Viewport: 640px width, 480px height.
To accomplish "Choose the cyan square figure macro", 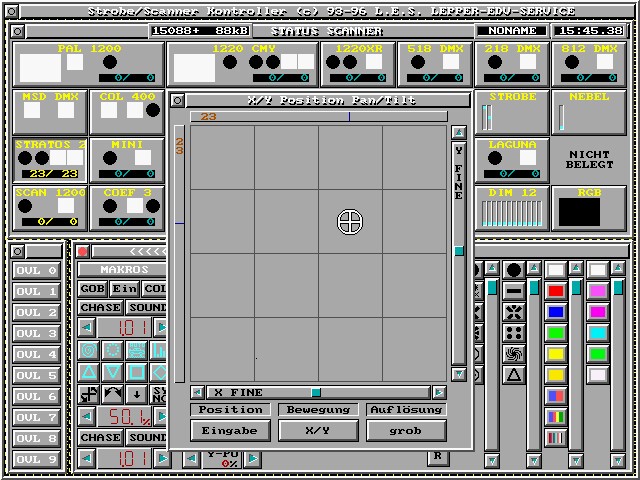I will pos(137,372).
